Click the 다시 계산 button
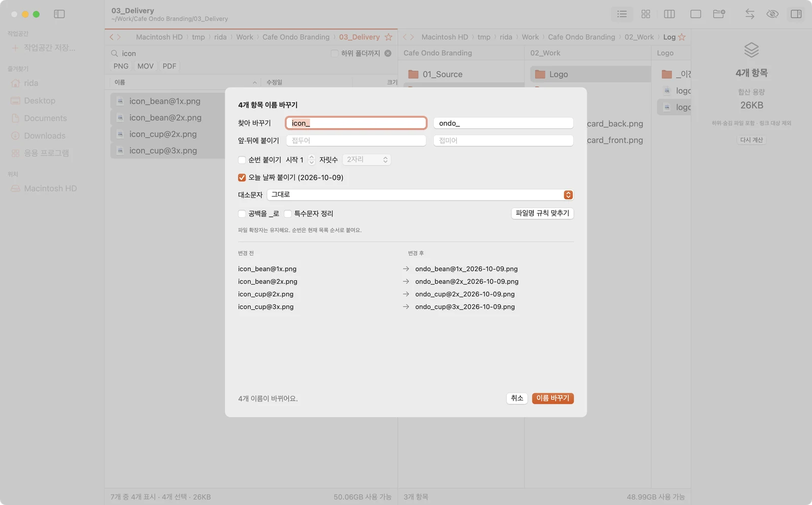The image size is (812, 505). (x=751, y=140)
